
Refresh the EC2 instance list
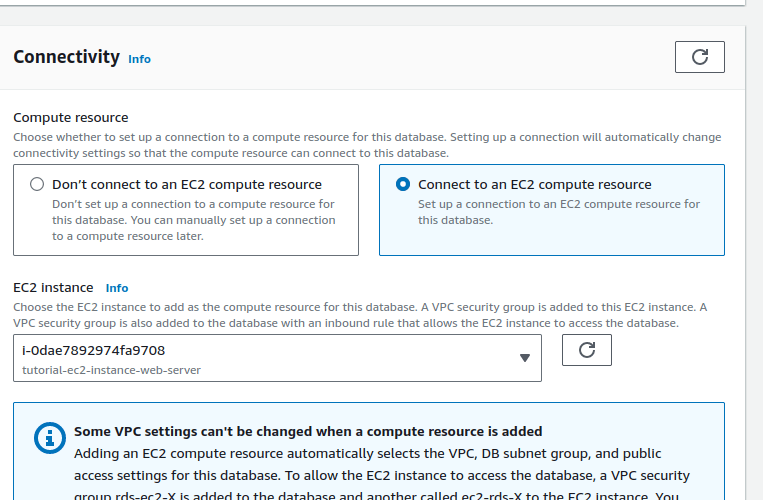point(587,350)
